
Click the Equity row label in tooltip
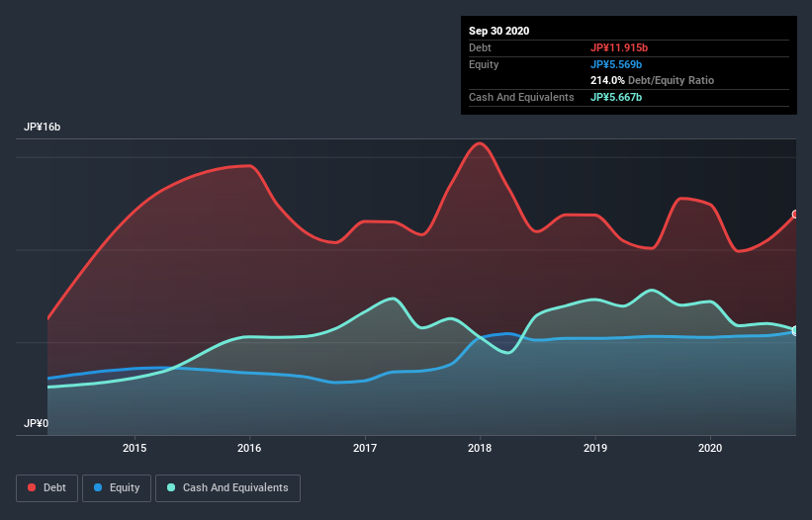click(x=484, y=64)
